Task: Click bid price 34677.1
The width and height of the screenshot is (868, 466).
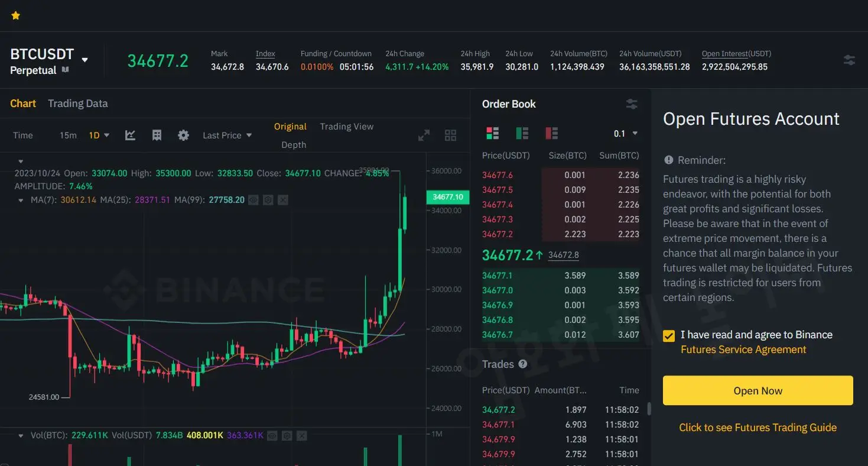Action: pyautogui.click(x=498, y=276)
